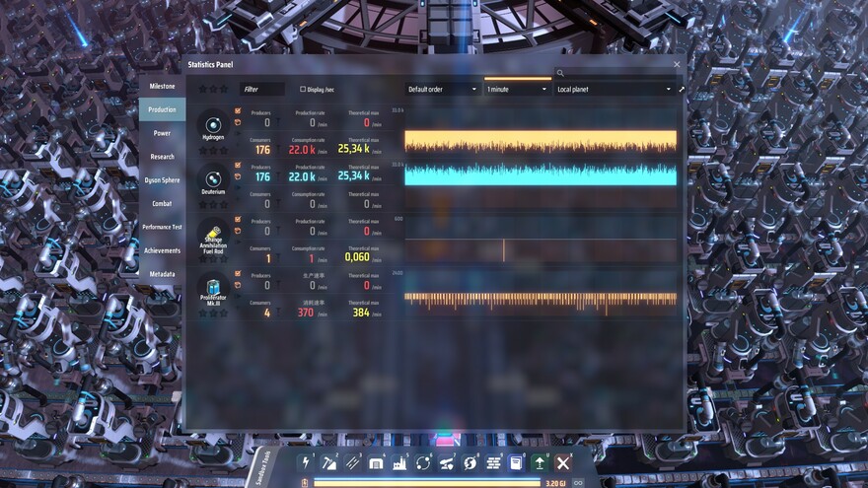Switch to the Dyson Sphere tab

(x=162, y=180)
